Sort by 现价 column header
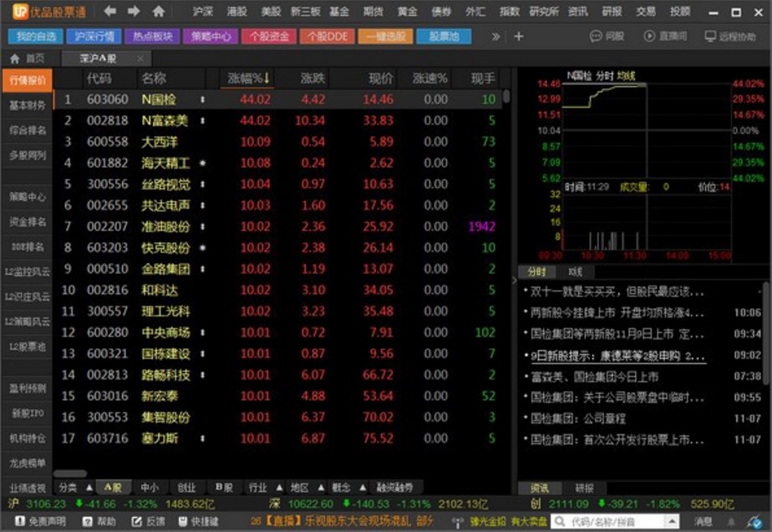The width and height of the screenshot is (772, 532). pos(381,79)
